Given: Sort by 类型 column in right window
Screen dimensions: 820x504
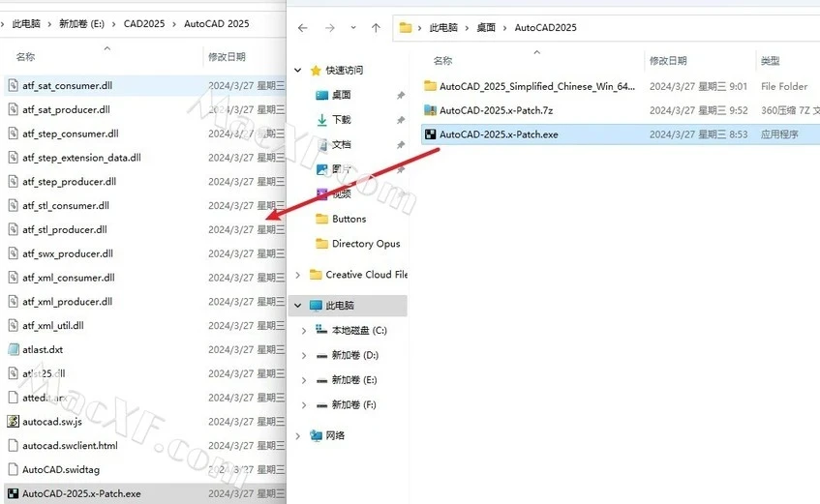Looking at the screenshot, I should pos(771,61).
